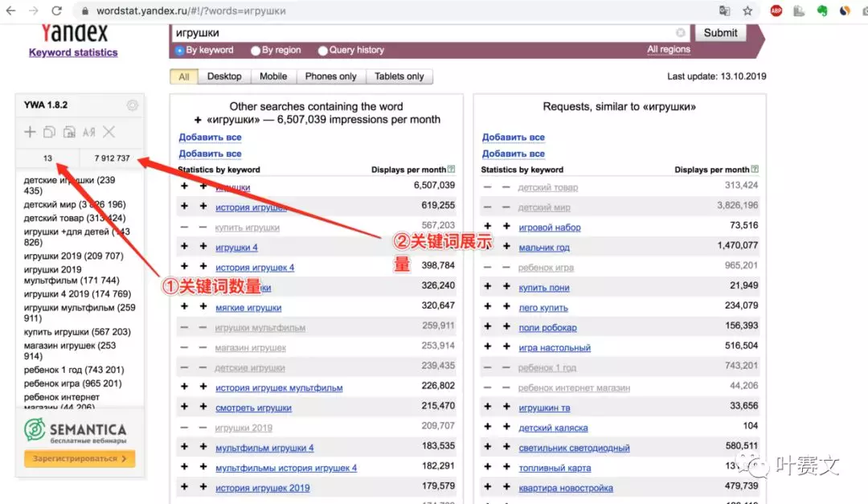Click the Submit button
Viewport: 868px width, 504px height.
coord(721,32)
